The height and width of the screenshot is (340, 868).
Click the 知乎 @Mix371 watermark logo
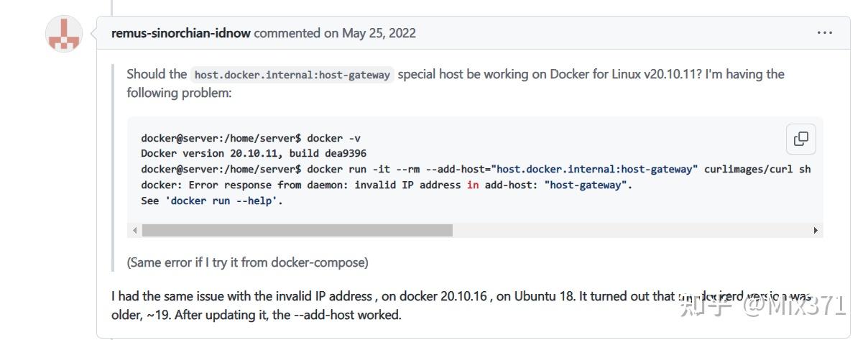(762, 305)
